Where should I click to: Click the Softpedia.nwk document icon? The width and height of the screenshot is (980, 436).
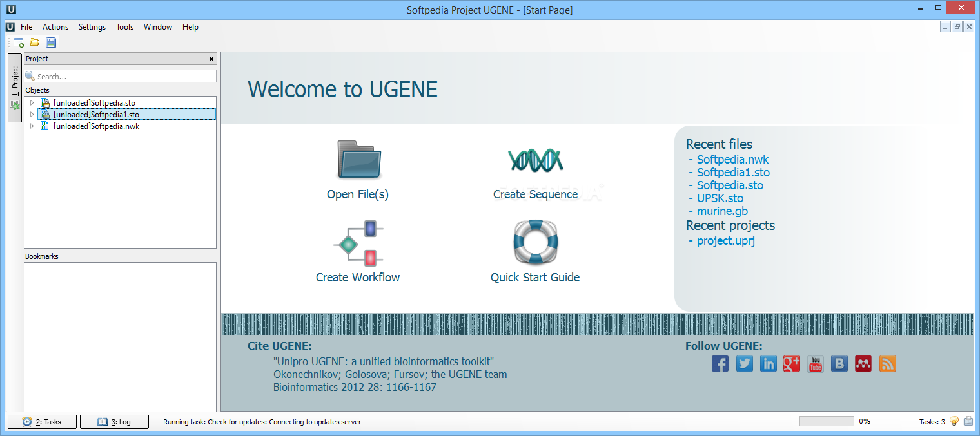[x=45, y=126]
